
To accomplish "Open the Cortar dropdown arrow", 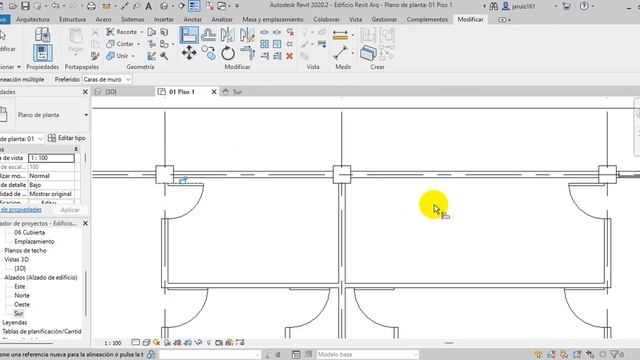I will pyautogui.click(x=139, y=44).
